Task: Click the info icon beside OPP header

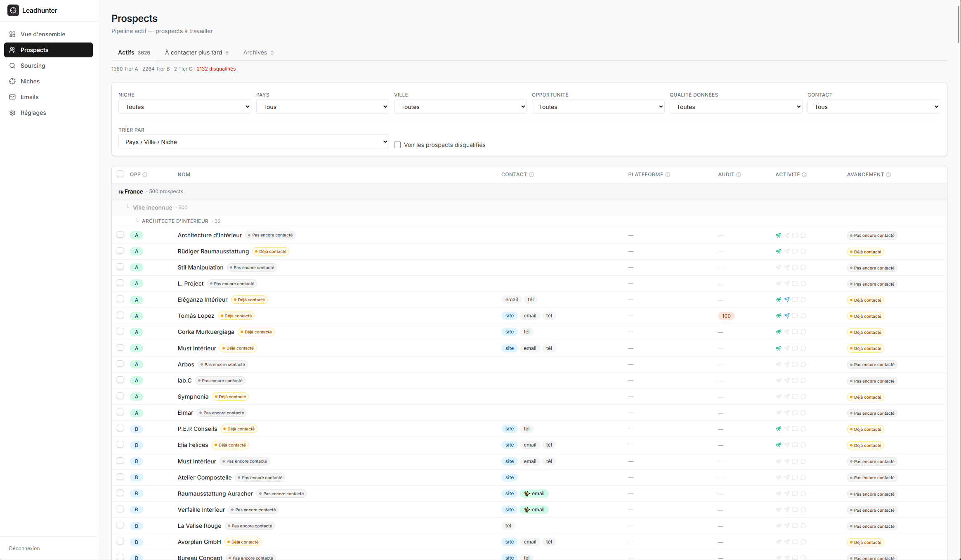Action: coord(145,175)
